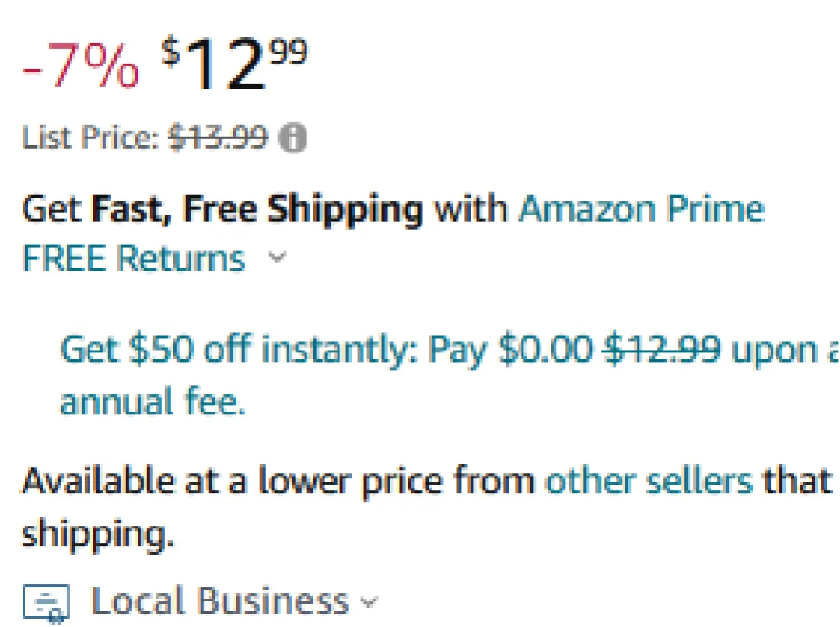Click the info icon beside List Price
The width and height of the screenshot is (840, 627).
[293, 138]
